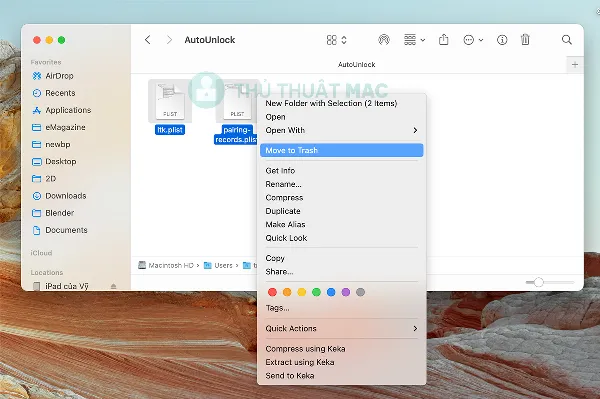The image size is (600, 399).
Task: Eject iPad của Vỹ device
Action: point(113,286)
